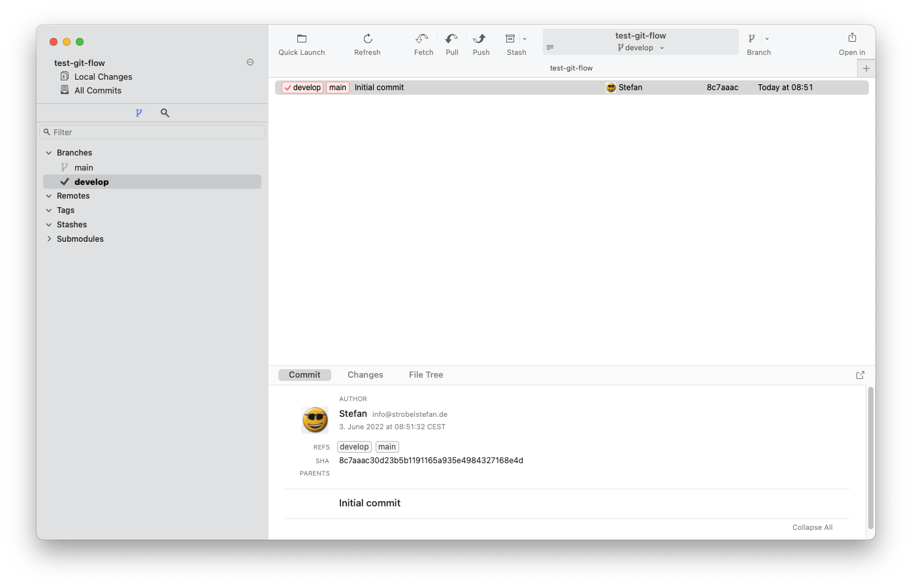Select the develop branch checkmark entry
This screenshot has width=912, height=588.
pos(91,181)
